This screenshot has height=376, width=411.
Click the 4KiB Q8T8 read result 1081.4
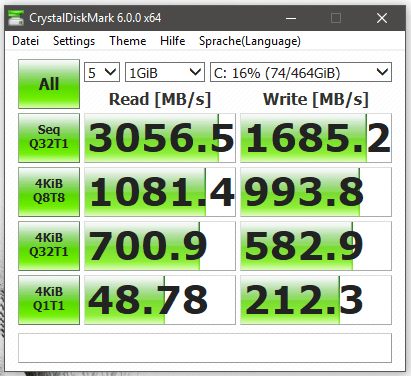pos(160,192)
